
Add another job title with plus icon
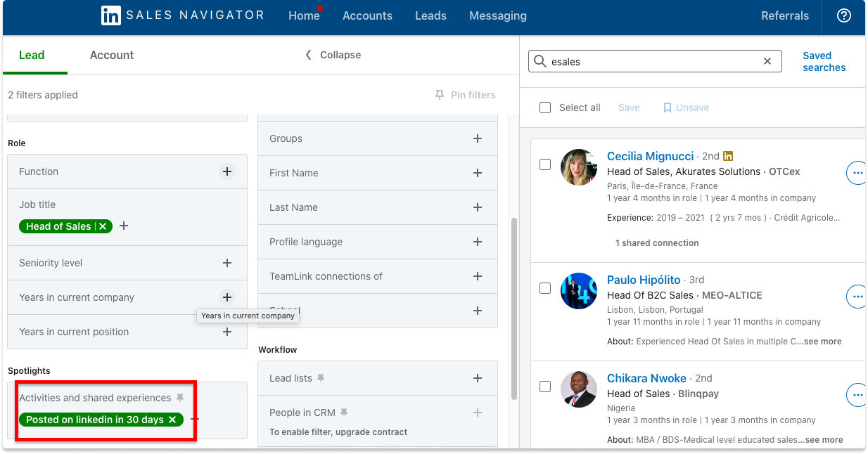pos(124,226)
